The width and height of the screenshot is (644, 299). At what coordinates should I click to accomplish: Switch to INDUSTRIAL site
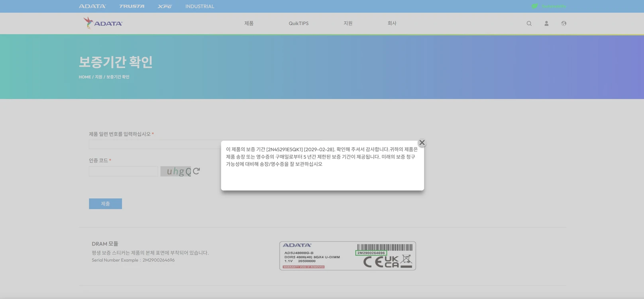tap(200, 6)
